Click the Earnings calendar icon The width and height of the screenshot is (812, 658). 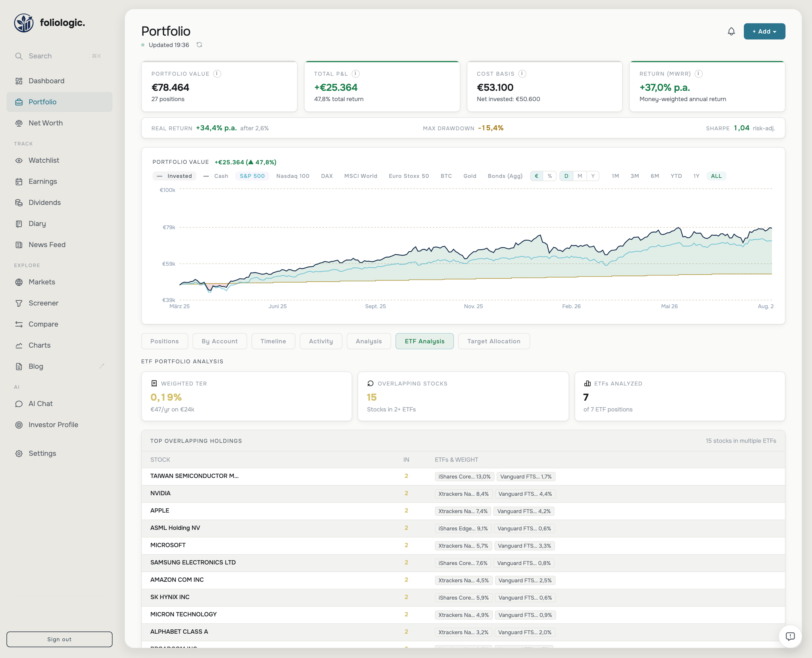pyautogui.click(x=19, y=182)
